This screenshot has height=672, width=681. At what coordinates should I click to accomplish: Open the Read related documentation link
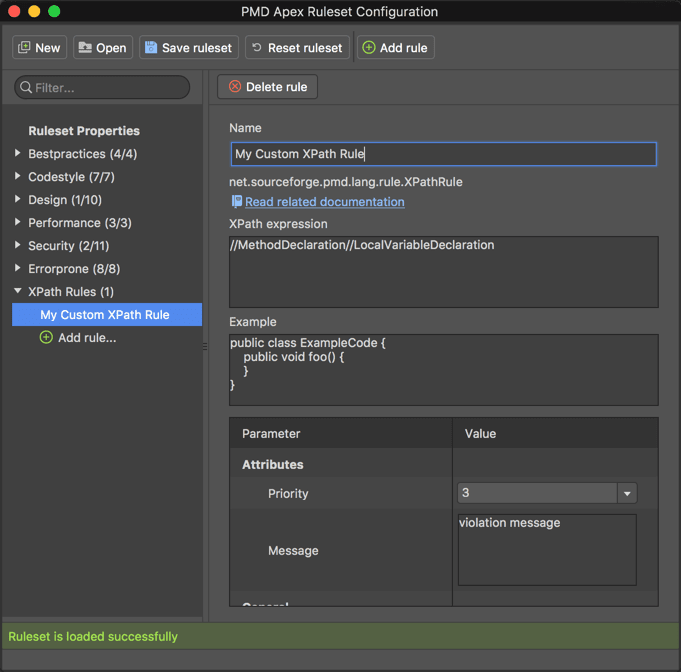pos(325,202)
